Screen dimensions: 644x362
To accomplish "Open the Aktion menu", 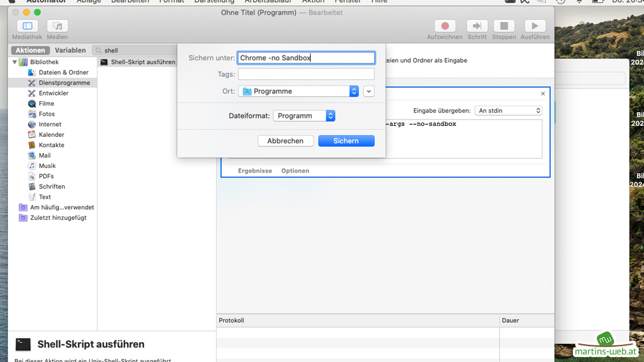I will pos(313,2).
